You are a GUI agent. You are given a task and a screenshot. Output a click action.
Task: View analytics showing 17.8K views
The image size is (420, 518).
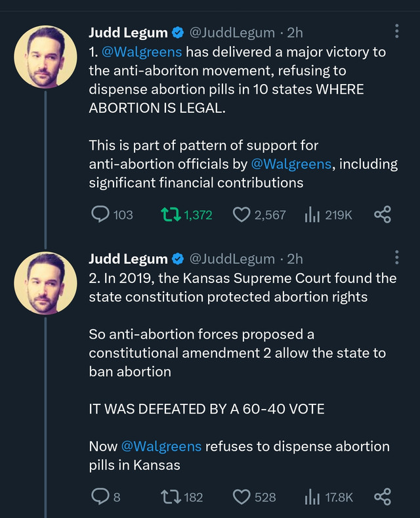click(x=329, y=497)
